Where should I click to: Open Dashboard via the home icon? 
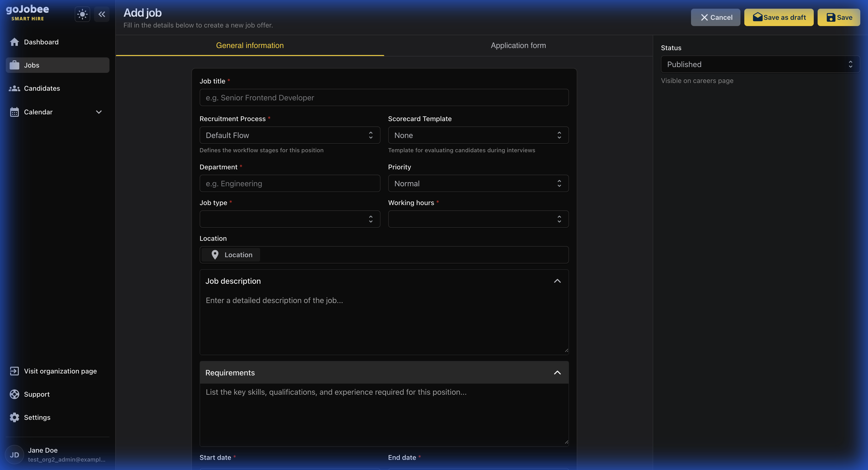pyautogui.click(x=14, y=42)
